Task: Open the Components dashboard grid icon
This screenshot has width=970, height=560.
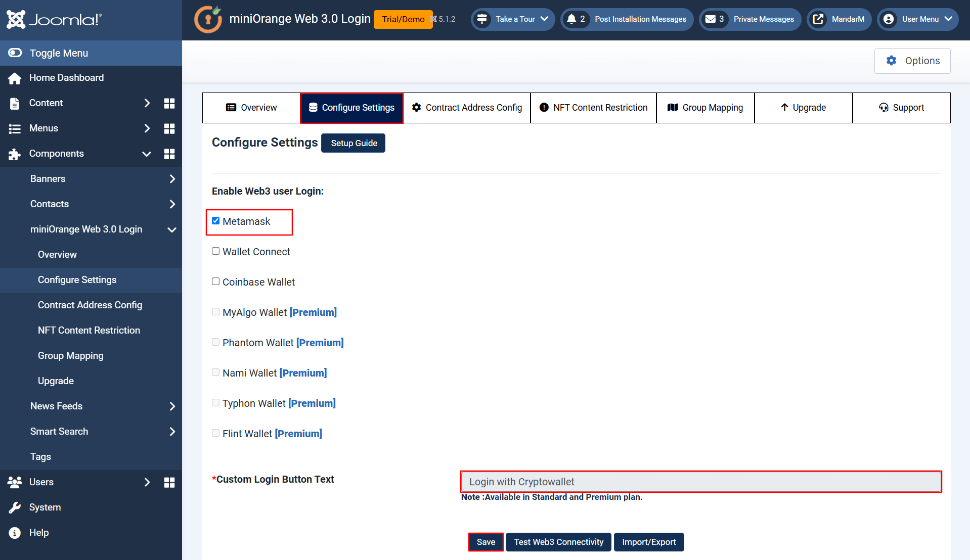Action: 169,154
